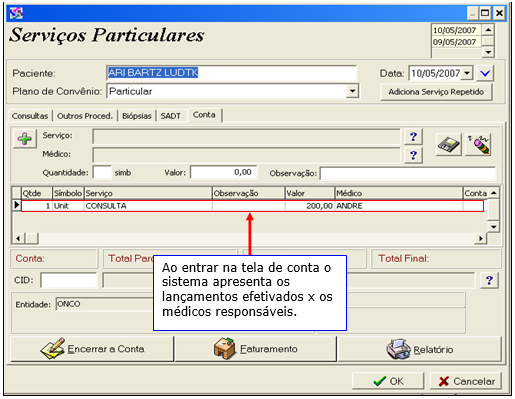The height and width of the screenshot is (399, 515).
Task: Click the Observação input field
Action: (x=408, y=173)
